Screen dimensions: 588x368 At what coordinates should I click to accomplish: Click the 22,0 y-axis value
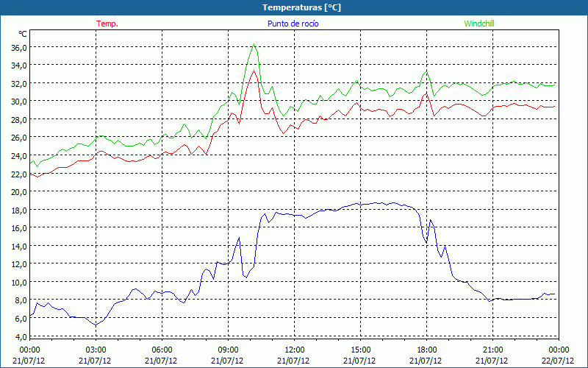click(x=20, y=174)
